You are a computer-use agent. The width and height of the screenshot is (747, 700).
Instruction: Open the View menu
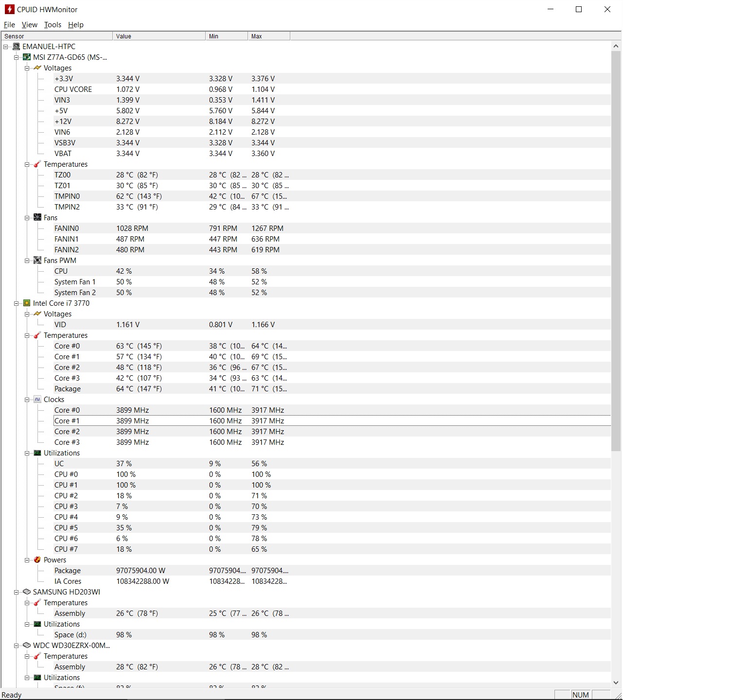tap(29, 25)
